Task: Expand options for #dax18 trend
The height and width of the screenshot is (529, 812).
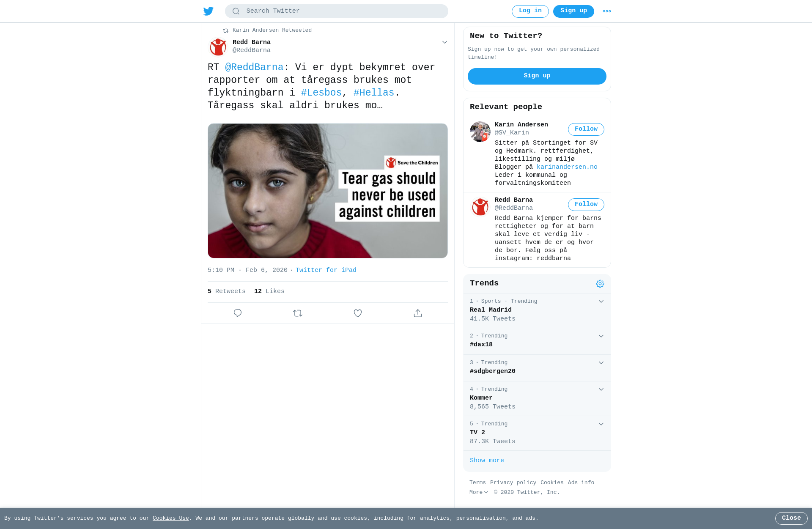Action: pos(601,336)
